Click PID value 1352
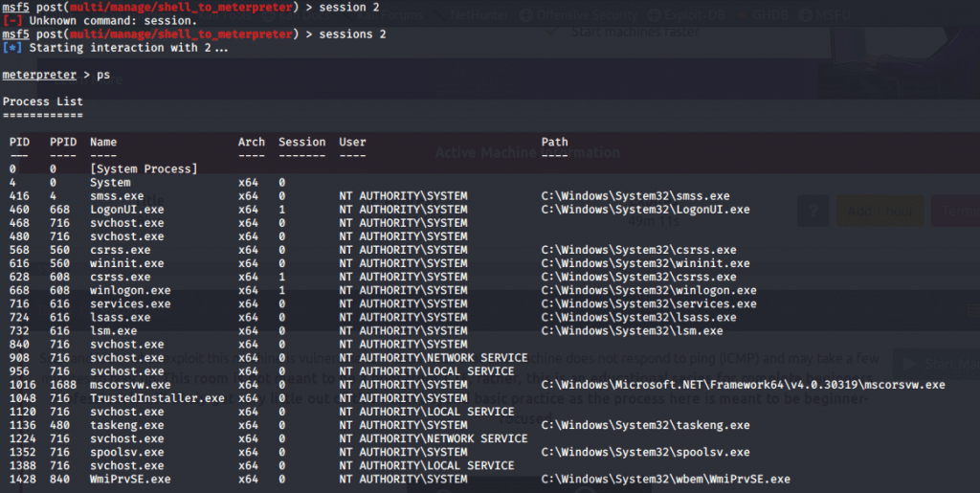Screen dimensions: 980x493 click(x=23, y=452)
